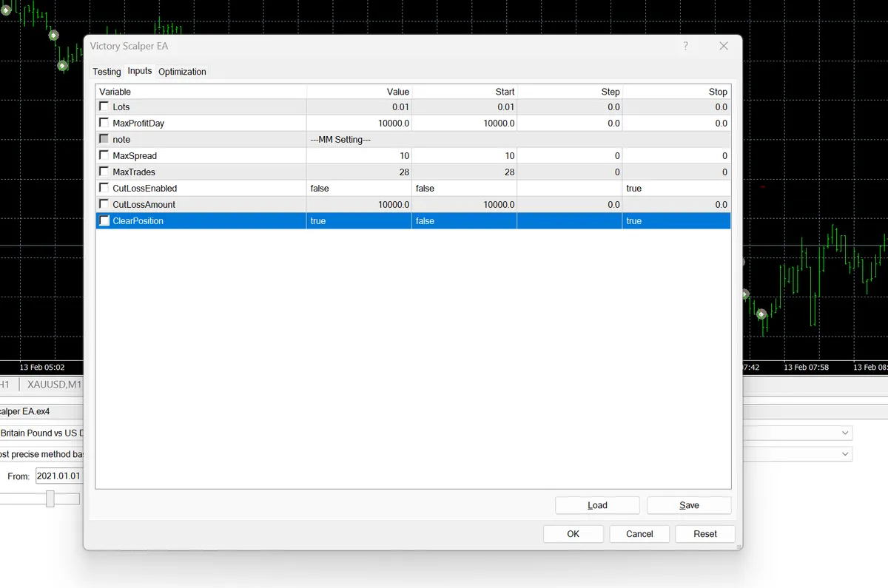
Task: Select the Inputs tab
Action: [x=139, y=71]
